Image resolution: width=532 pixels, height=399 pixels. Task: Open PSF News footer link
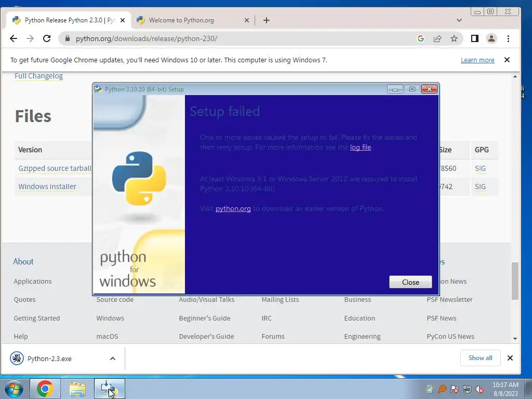click(x=442, y=318)
